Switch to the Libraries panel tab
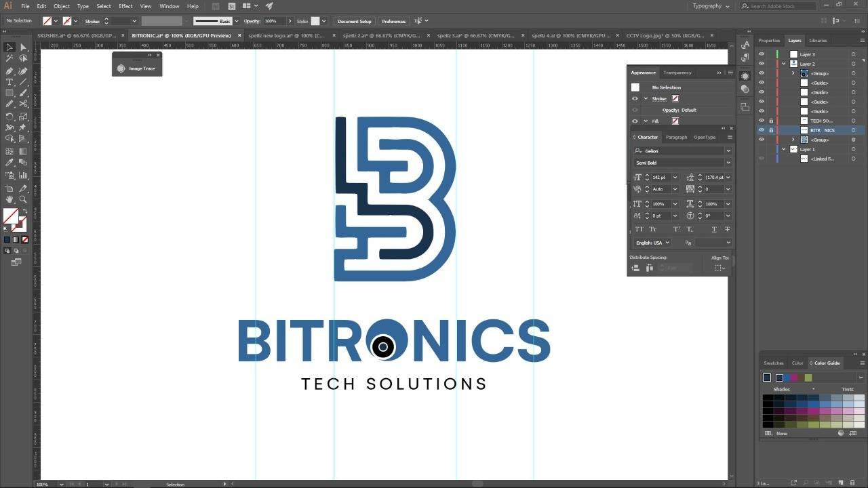This screenshot has width=868, height=488. coord(818,41)
